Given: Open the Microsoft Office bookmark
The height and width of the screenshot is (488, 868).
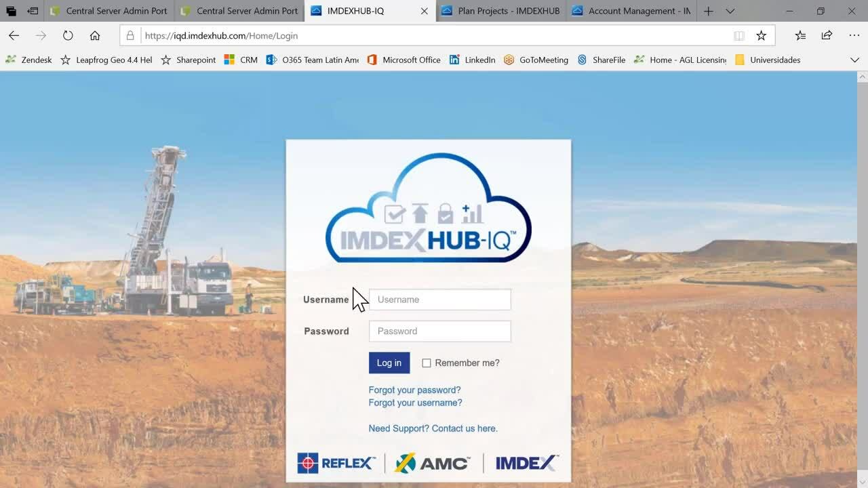Looking at the screenshot, I should coord(403,60).
